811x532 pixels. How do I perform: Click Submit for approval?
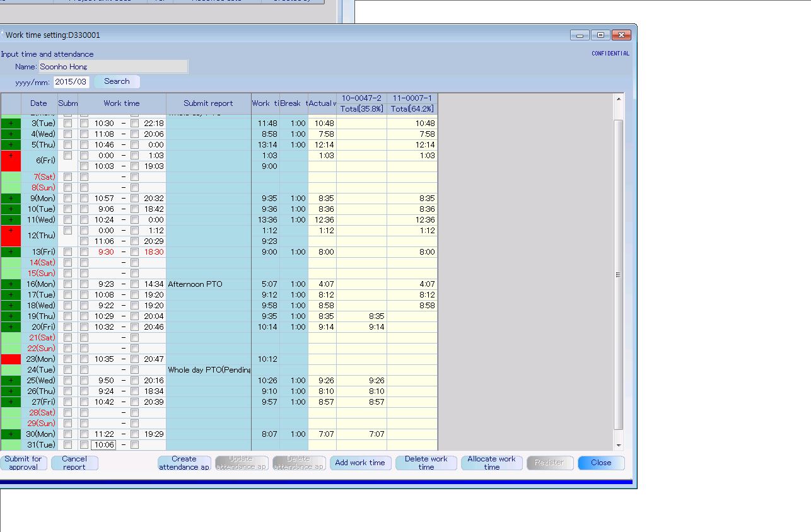pyautogui.click(x=23, y=463)
